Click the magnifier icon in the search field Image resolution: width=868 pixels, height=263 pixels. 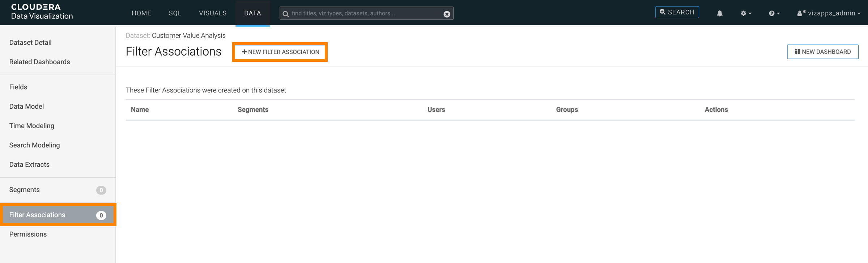pos(286,14)
